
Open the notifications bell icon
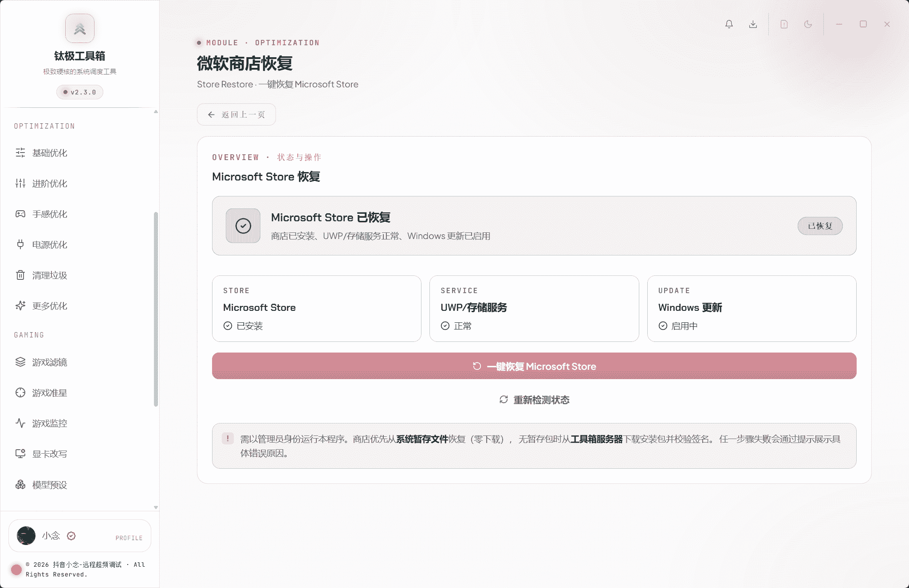point(729,24)
